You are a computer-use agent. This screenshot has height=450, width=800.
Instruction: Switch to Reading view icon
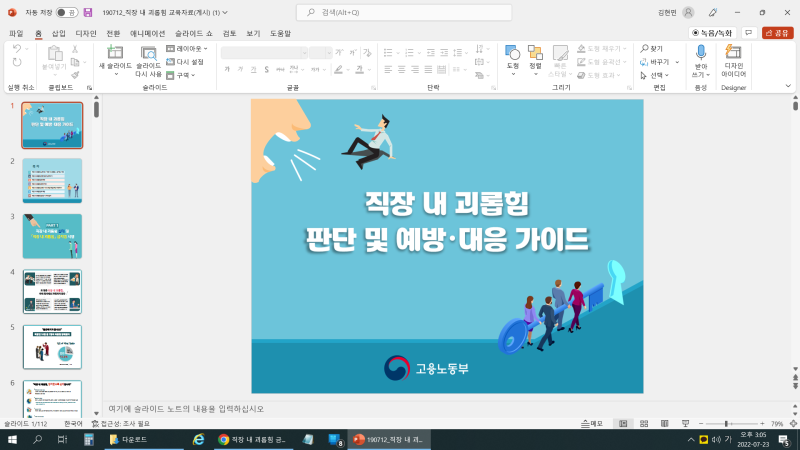coord(664,423)
